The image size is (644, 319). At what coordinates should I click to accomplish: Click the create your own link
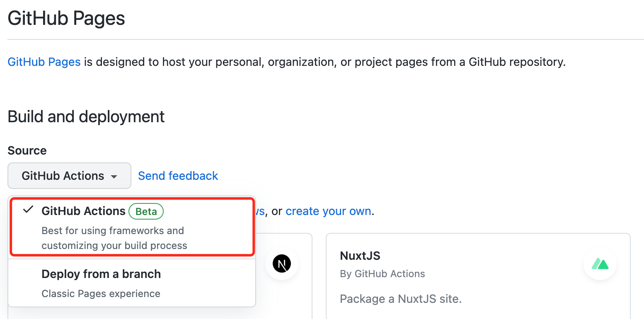coord(328,211)
